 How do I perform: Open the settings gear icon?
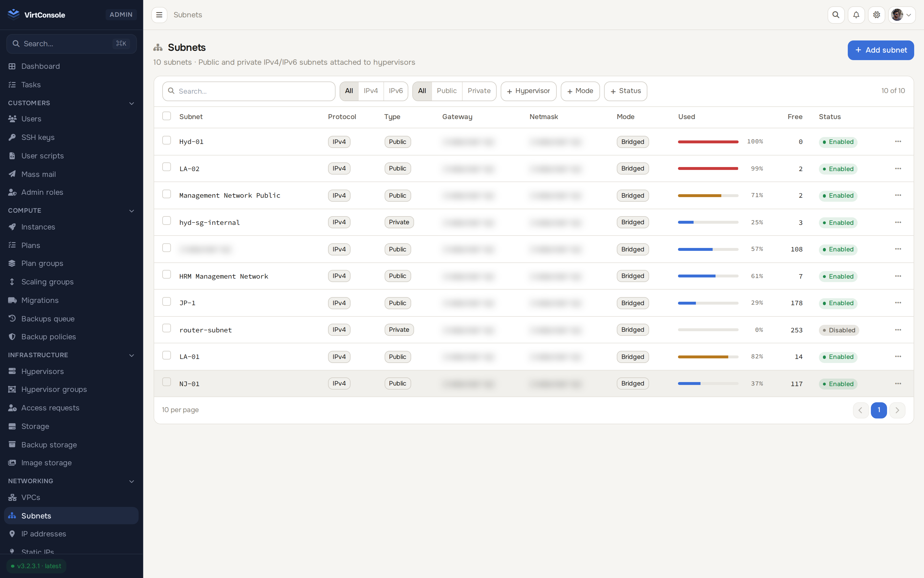coord(876,15)
